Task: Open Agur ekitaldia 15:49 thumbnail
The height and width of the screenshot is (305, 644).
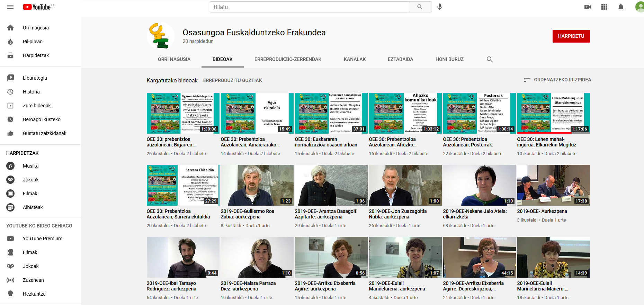Action: [x=257, y=113]
